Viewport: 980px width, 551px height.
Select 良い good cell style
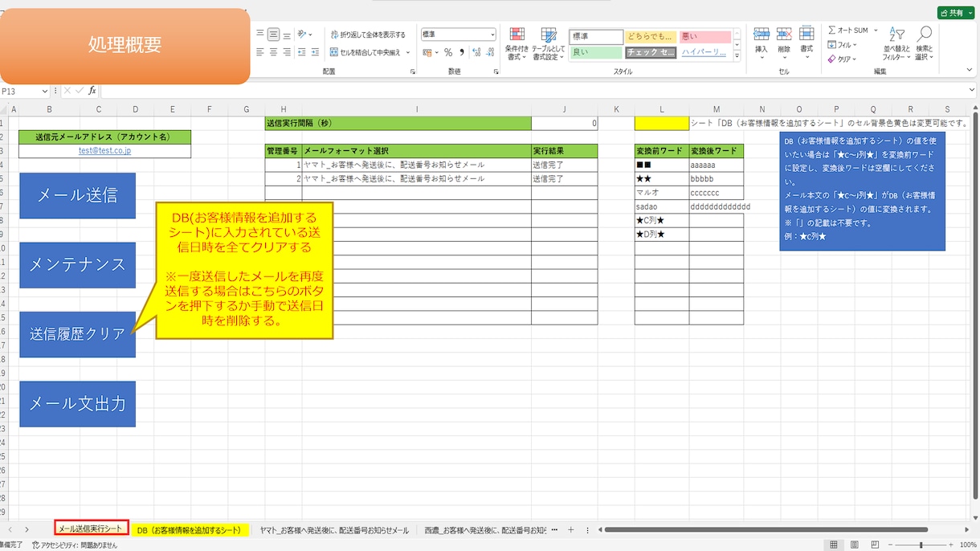point(596,52)
